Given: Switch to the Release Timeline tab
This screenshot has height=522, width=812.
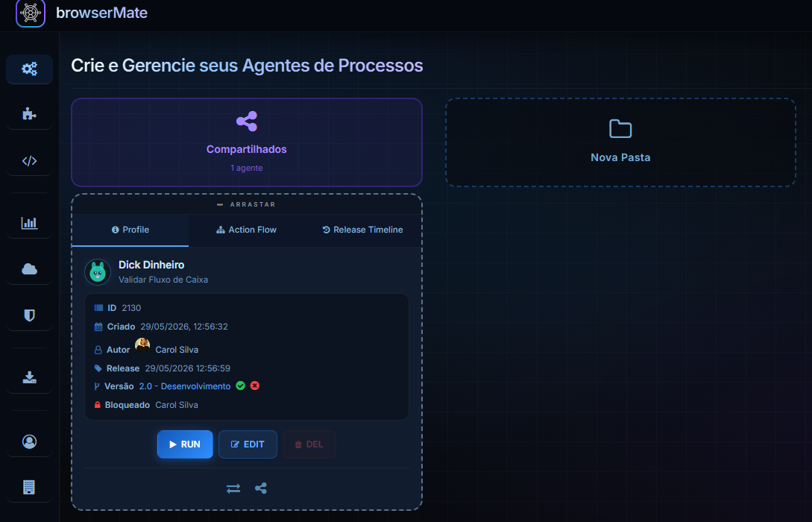Looking at the screenshot, I should pos(362,230).
